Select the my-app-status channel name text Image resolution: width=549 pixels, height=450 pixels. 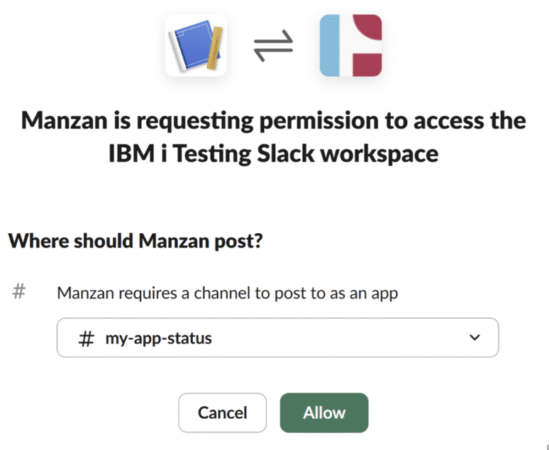pyautogui.click(x=159, y=339)
